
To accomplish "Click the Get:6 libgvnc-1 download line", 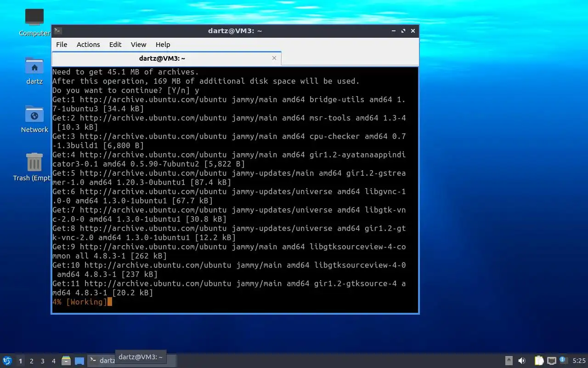I will click(229, 196).
